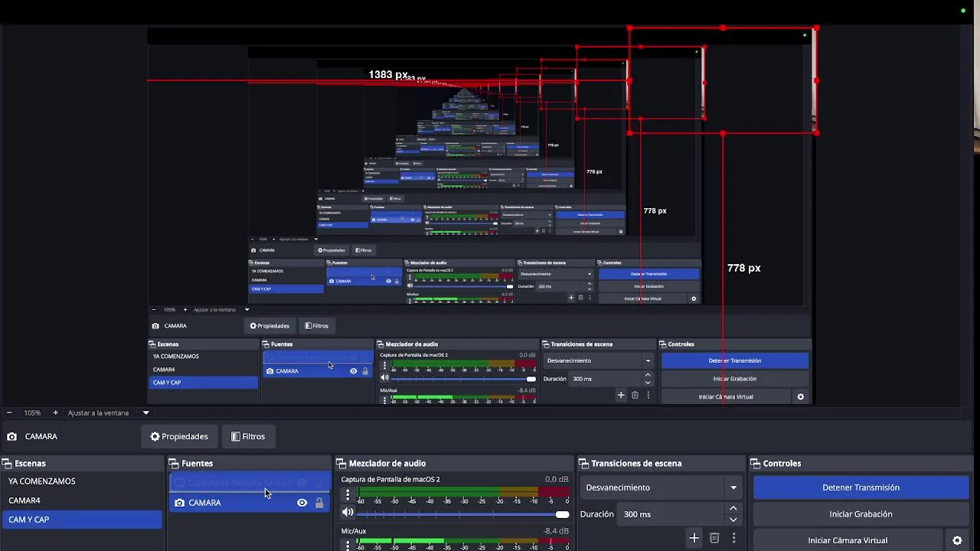980x551 pixels.
Task: Click Iniciar Cámara Virtual
Action: click(848, 540)
